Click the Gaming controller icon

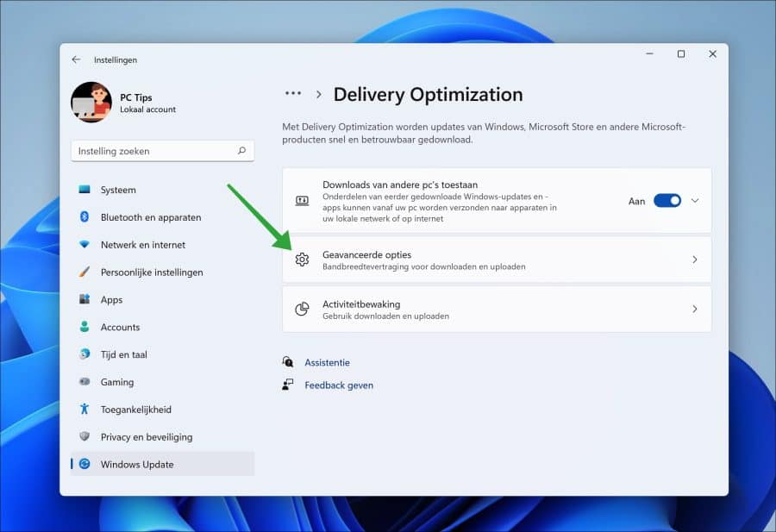tap(84, 382)
